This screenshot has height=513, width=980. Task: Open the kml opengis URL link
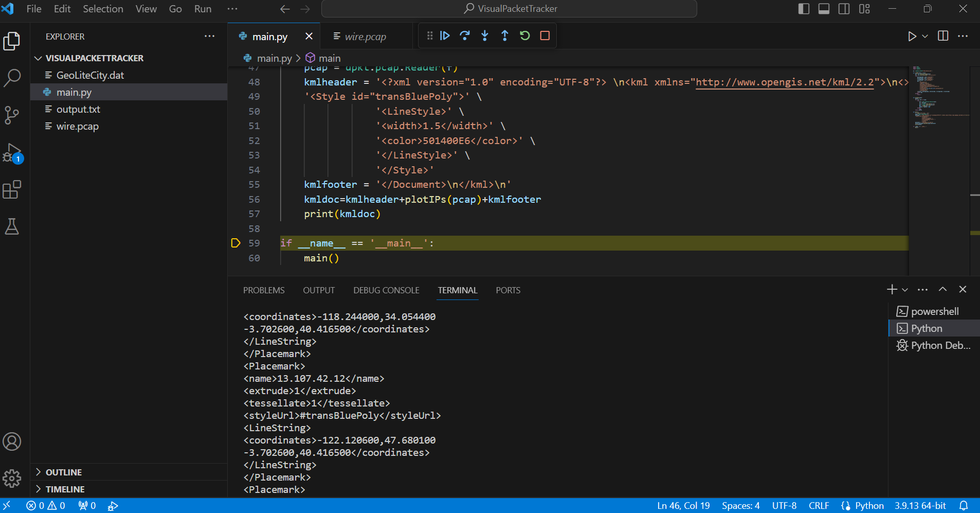click(785, 82)
